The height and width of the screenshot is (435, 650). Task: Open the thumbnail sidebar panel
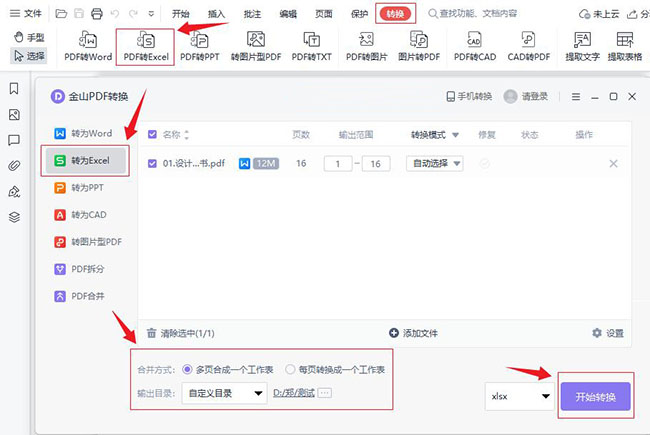14,114
